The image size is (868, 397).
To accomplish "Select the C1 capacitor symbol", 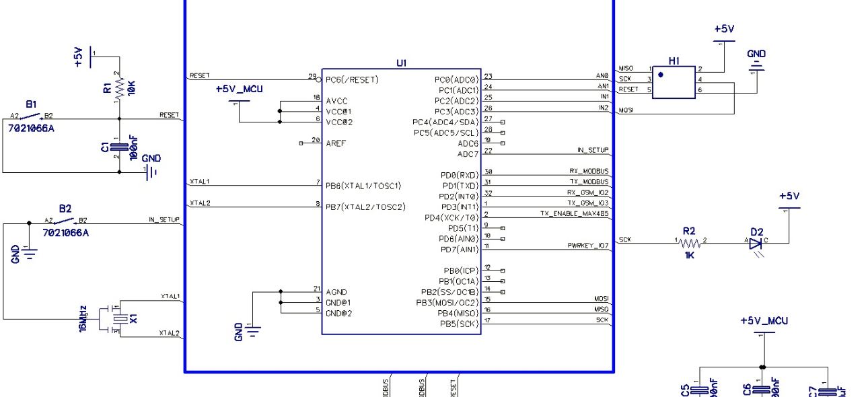I will click(x=118, y=147).
